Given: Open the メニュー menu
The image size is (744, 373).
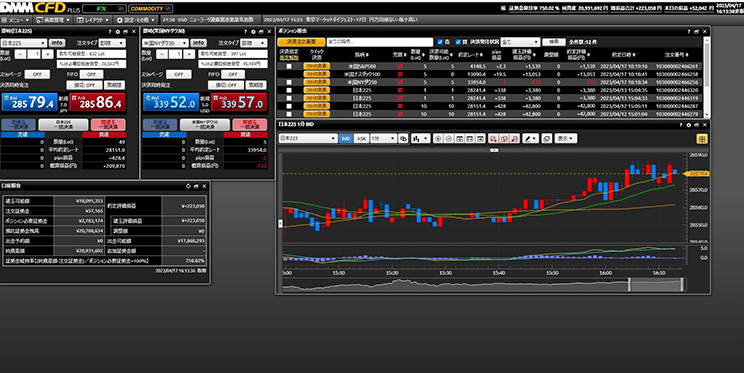Looking at the screenshot, I should 16,20.
